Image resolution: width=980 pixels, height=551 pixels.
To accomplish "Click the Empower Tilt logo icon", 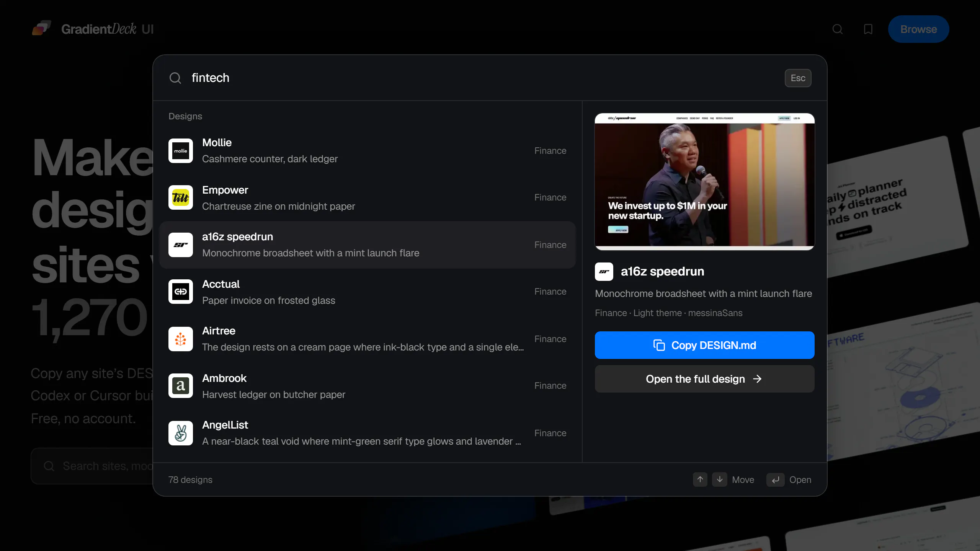I will (x=181, y=197).
